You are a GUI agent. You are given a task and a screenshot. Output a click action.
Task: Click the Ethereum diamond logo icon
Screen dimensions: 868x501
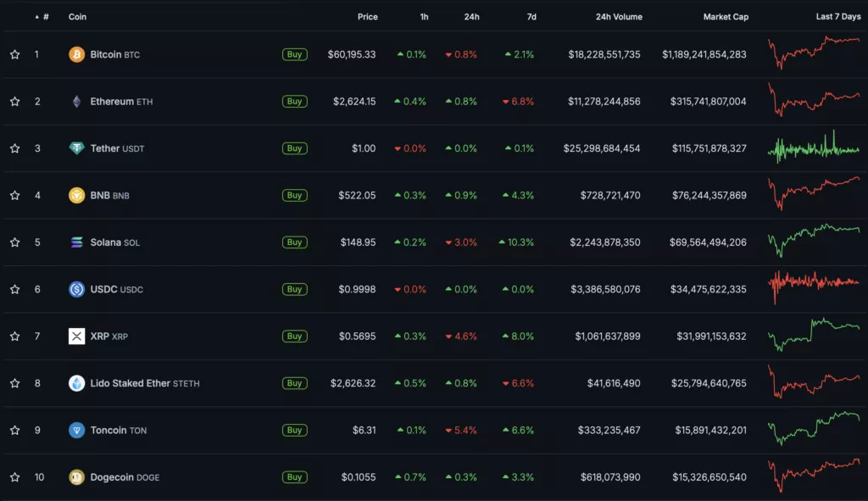76,102
